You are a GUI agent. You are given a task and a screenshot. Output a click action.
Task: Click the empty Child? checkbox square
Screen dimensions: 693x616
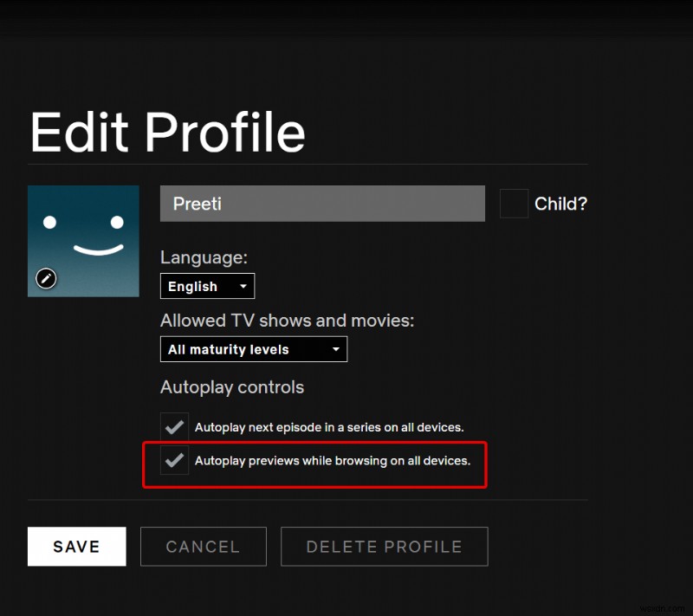pos(514,203)
